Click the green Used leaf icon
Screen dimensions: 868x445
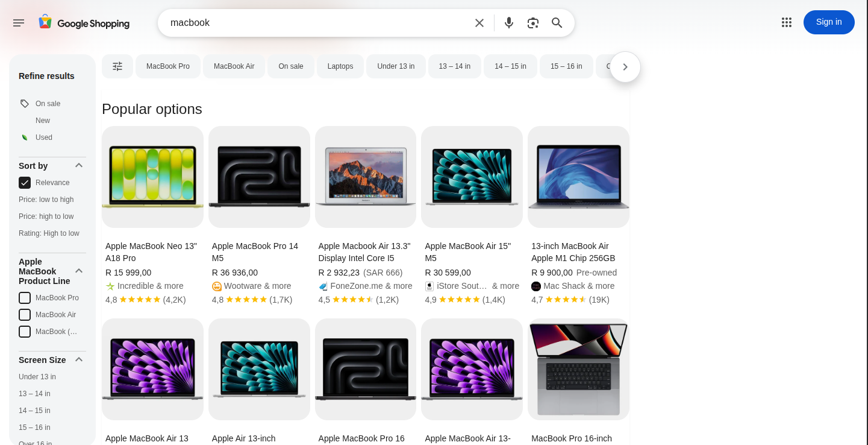pyautogui.click(x=25, y=137)
